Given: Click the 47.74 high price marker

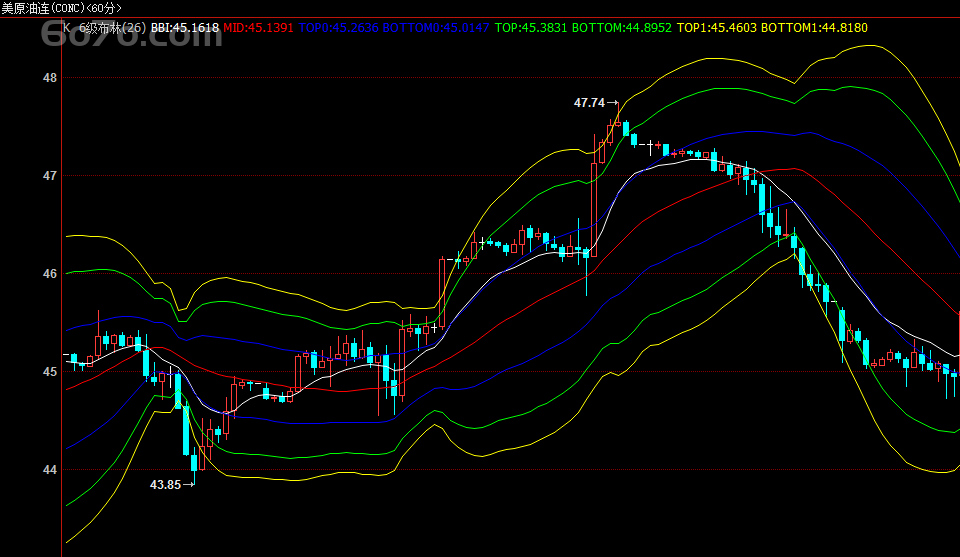Looking at the screenshot, I should (x=589, y=103).
